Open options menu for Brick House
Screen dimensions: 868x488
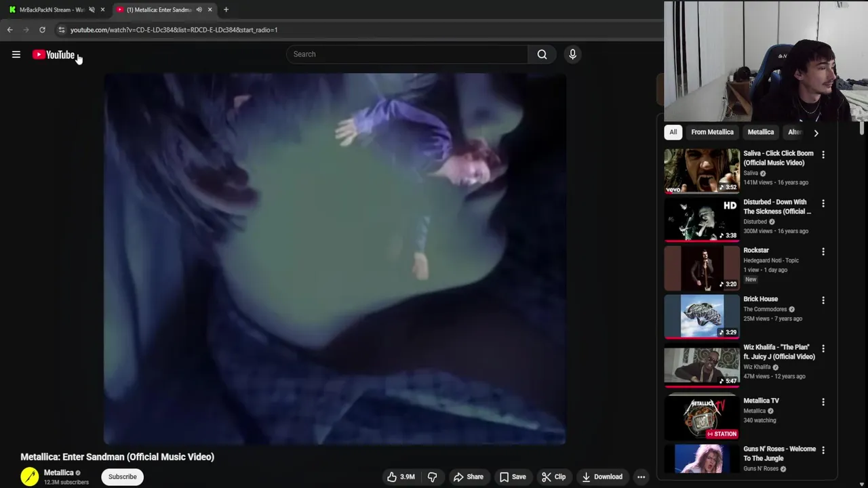coord(823,300)
